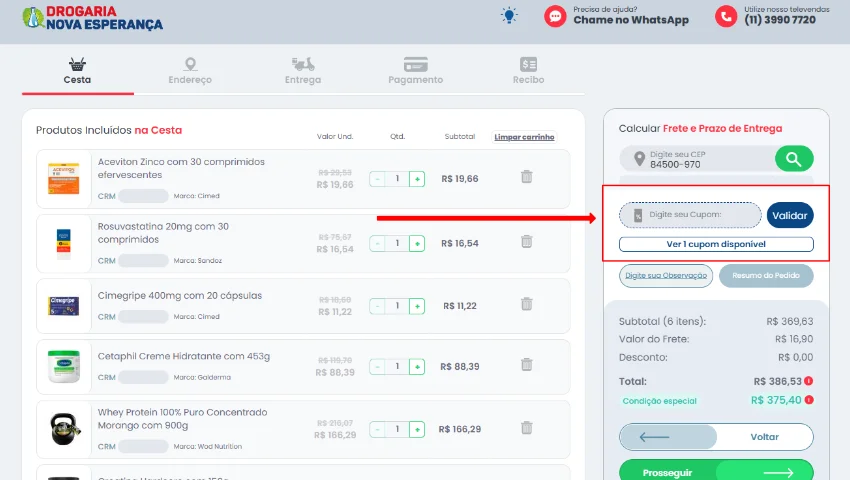Open Ver 1 cupom disponível

716,244
